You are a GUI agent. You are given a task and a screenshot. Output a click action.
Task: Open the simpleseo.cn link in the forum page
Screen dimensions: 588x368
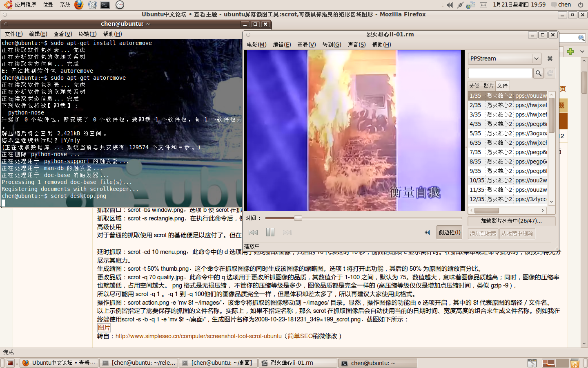198,336
